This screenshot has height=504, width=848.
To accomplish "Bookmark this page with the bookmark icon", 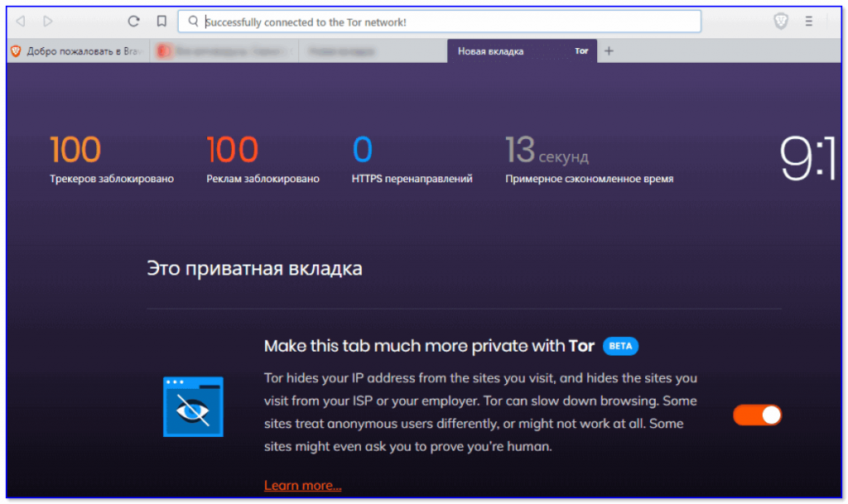I will coord(161,22).
